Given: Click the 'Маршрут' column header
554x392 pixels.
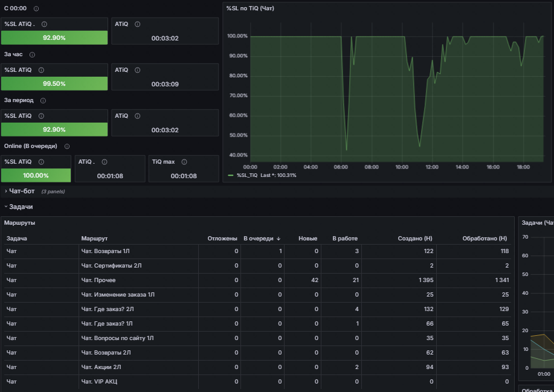Looking at the screenshot, I should (x=94, y=239).
